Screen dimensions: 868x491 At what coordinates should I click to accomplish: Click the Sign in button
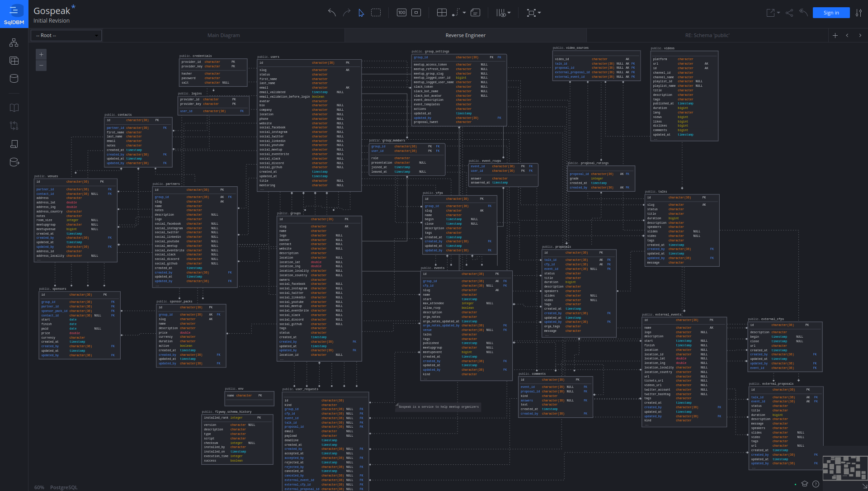click(830, 13)
